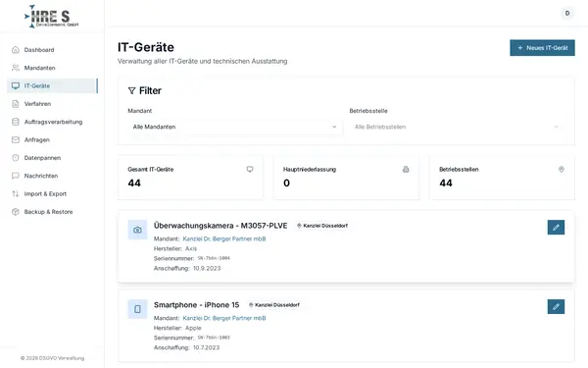
Task: Click serial number SN-7b6n-1003
Action: click(x=214, y=338)
